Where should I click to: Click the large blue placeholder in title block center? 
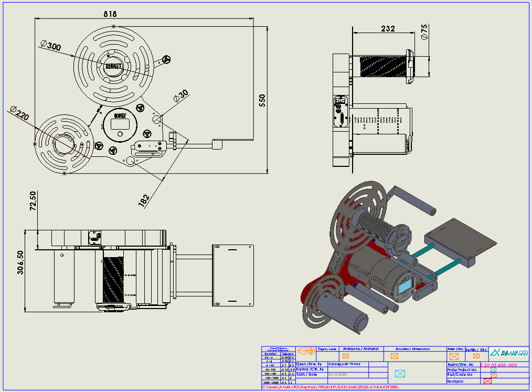click(x=400, y=374)
